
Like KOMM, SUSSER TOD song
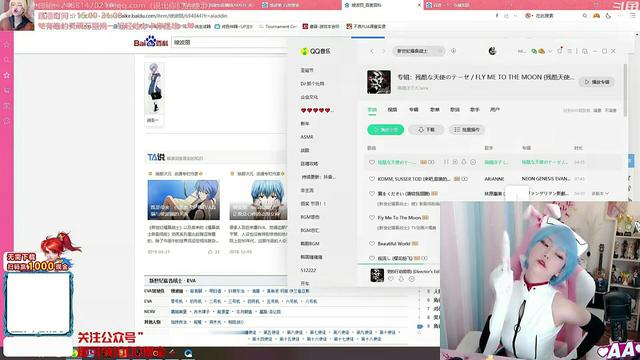(371, 179)
